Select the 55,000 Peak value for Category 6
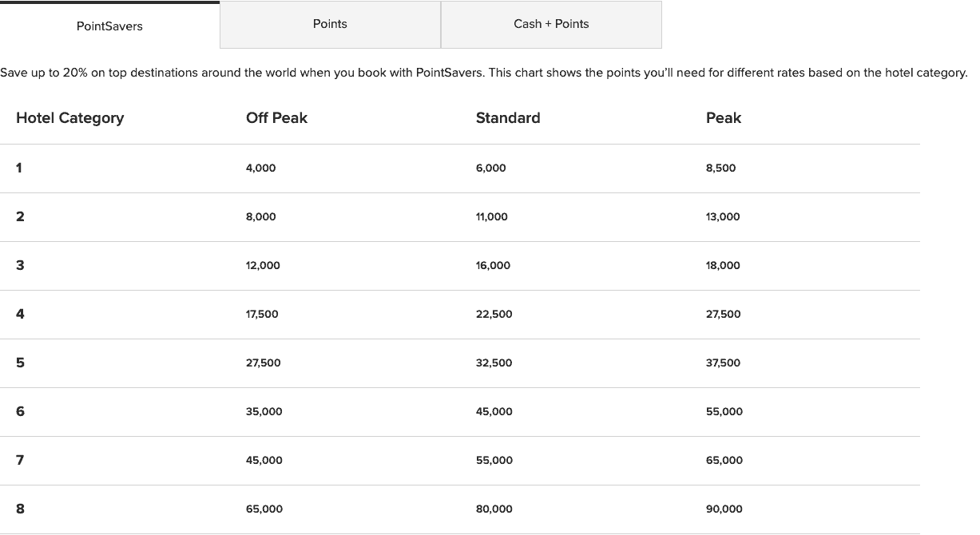Image resolution: width=980 pixels, height=535 pixels. pyautogui.click(x=724, y=411)
